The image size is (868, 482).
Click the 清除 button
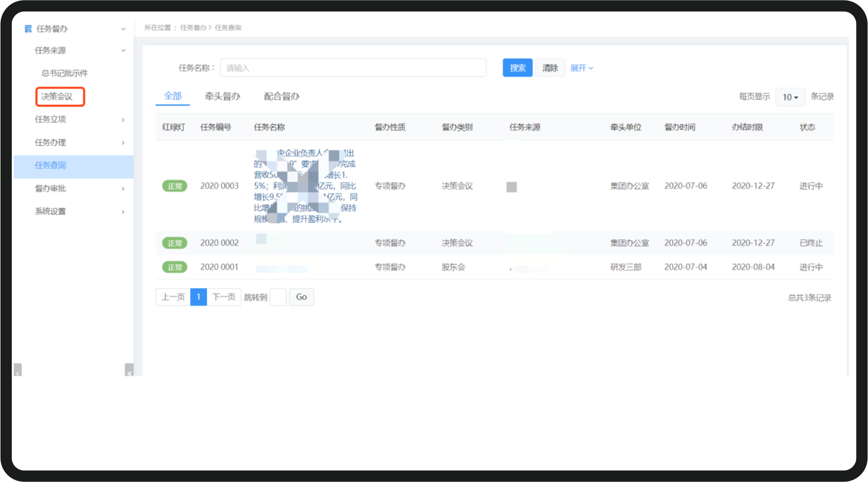pos(550,68)
